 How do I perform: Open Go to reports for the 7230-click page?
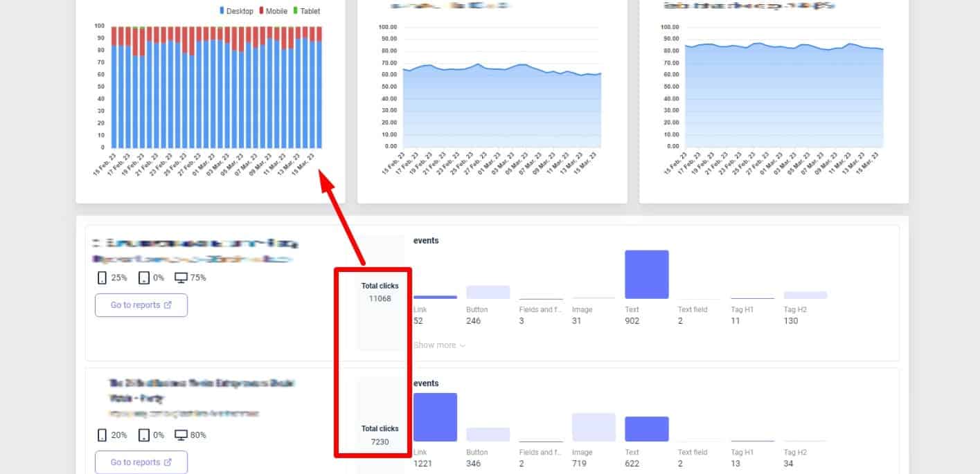[141, 462]
